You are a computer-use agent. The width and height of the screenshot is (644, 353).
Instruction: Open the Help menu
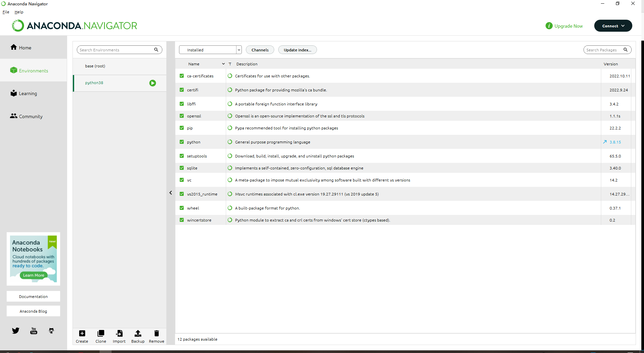click(x=19, y=12)
